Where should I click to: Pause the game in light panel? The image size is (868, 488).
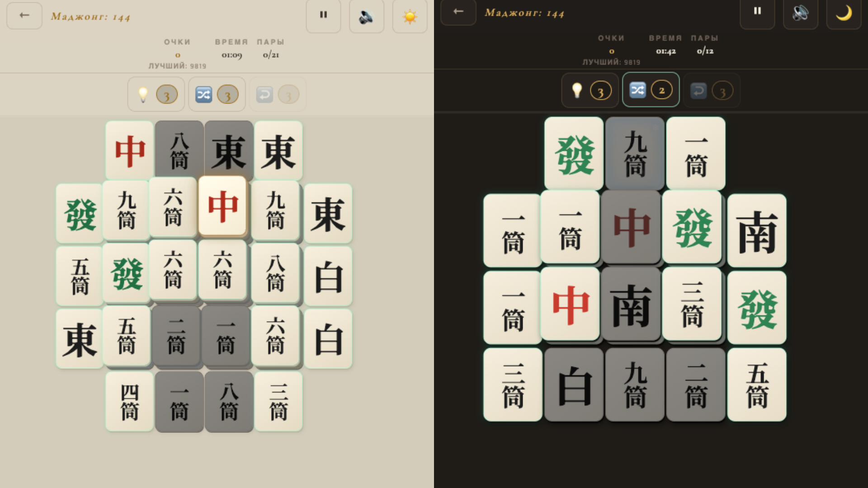[x=323, y=15]
